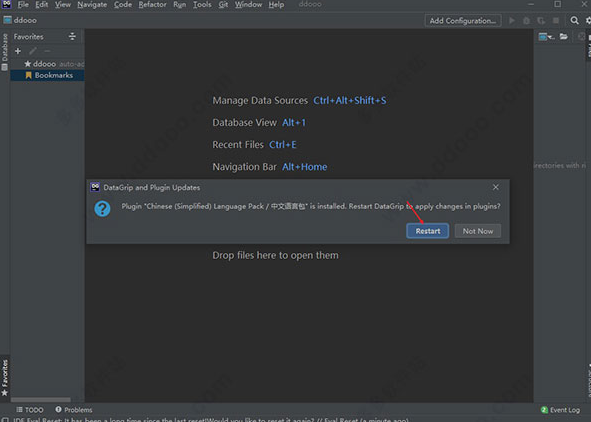Select the ddooo favorites list item

44,64
